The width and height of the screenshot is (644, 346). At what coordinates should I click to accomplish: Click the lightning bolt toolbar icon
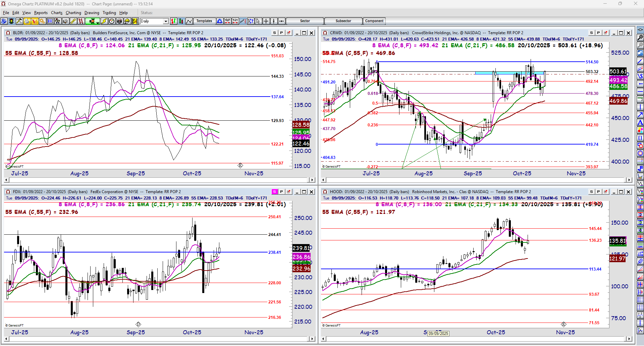[104, 21]
